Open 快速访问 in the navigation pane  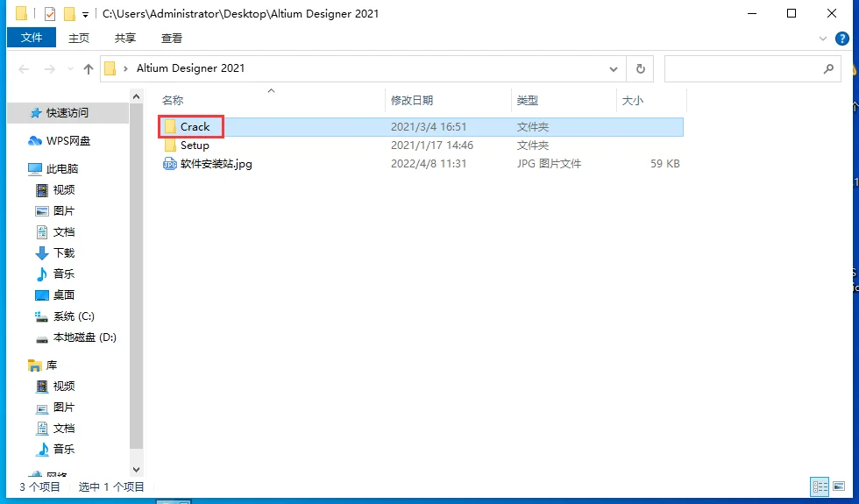[67, 113]
